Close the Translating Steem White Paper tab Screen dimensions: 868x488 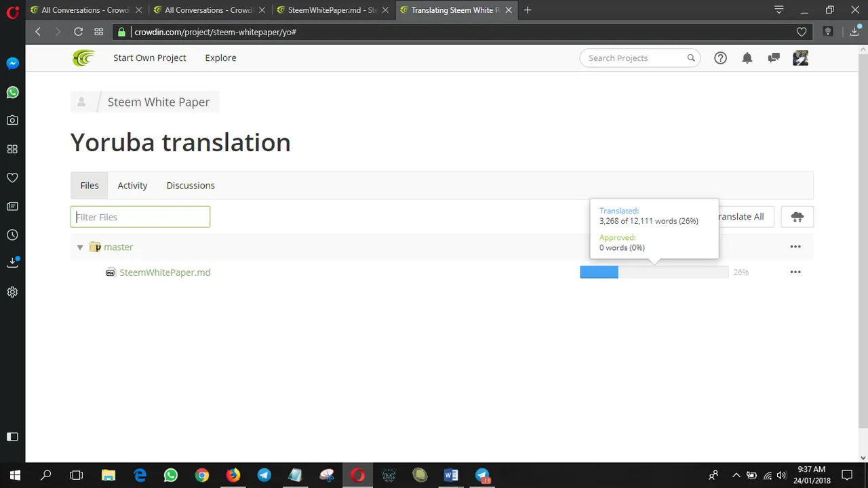(x=509, y=10)
